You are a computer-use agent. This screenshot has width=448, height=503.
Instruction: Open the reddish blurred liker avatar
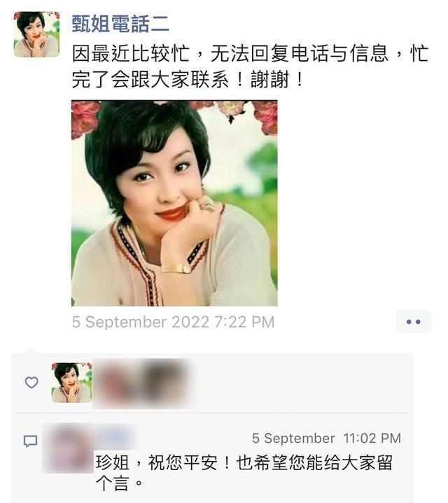coord(116,383)
